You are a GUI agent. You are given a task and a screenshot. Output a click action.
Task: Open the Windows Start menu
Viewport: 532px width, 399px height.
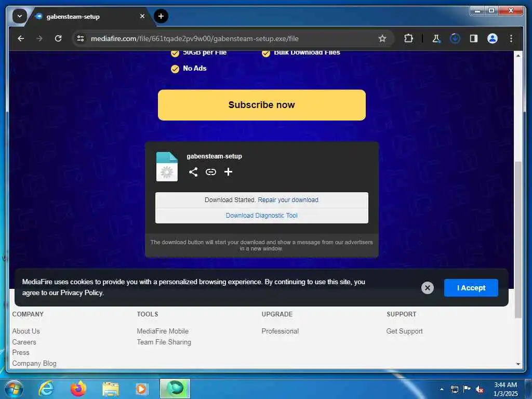click(13, 389)
